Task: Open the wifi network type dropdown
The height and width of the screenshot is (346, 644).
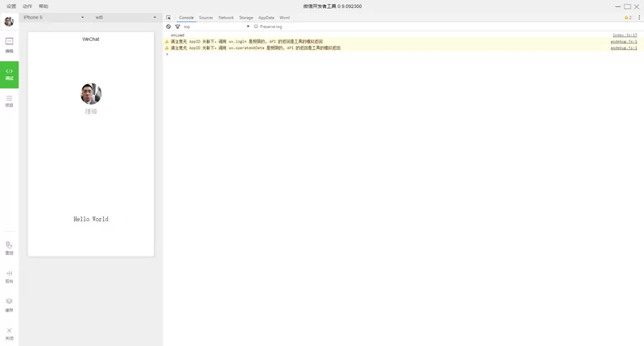Action: point(125,17)
